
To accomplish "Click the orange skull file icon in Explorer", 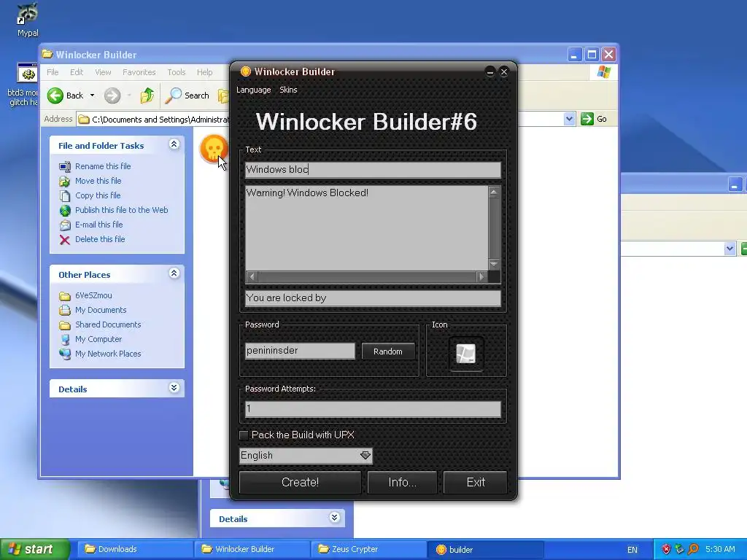I will [213, 149].
